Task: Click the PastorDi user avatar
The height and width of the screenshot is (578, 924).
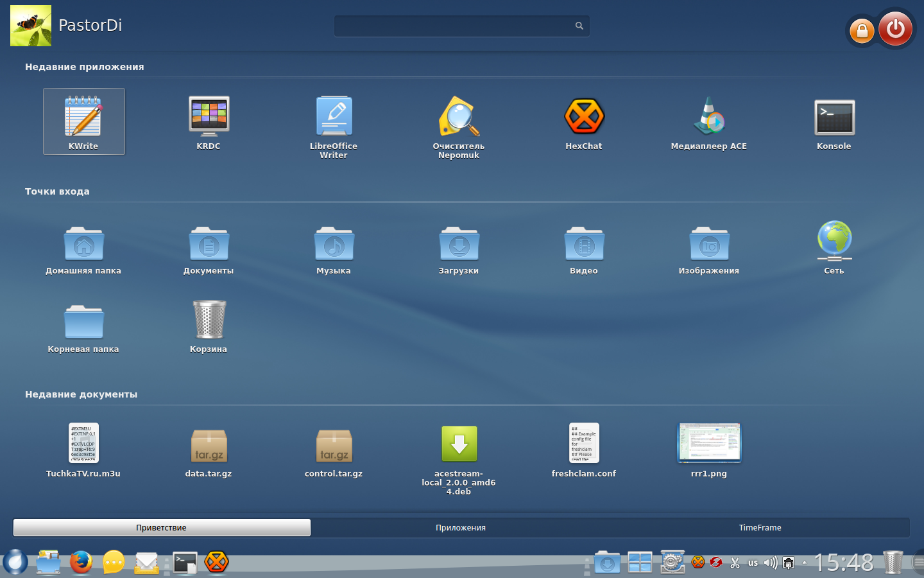Action: click(31, 26)
